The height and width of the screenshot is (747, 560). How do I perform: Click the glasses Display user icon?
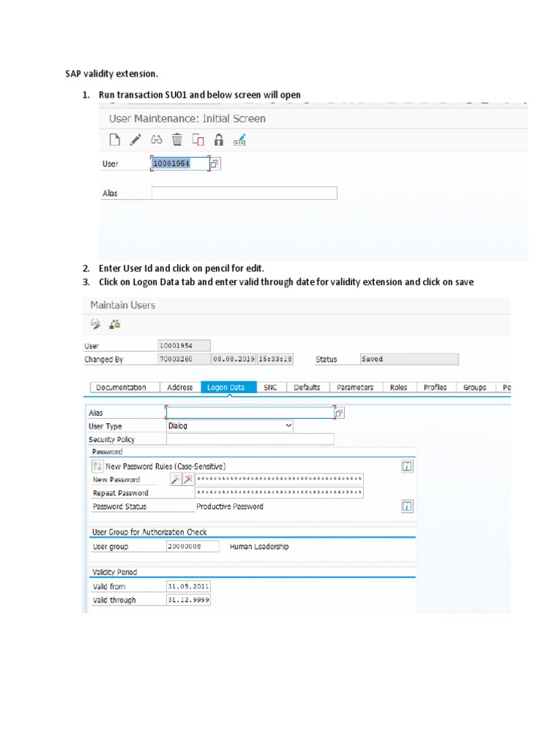click(x=156, y=139)
